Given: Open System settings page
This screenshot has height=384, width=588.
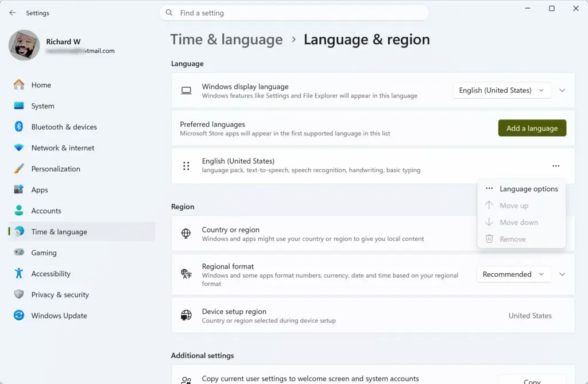Looking at the screenshot, I should click(x=82, y=106).
